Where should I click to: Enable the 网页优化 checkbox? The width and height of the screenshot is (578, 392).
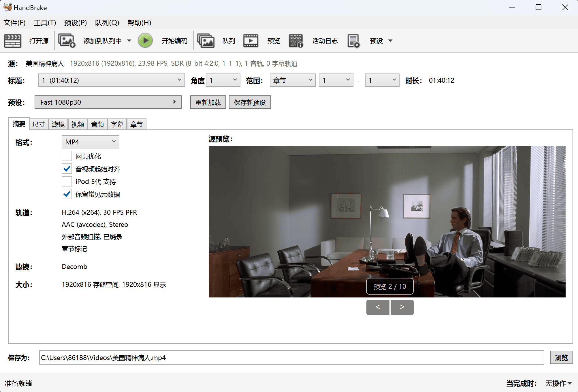pyautogui.click(x=67, y=156)
